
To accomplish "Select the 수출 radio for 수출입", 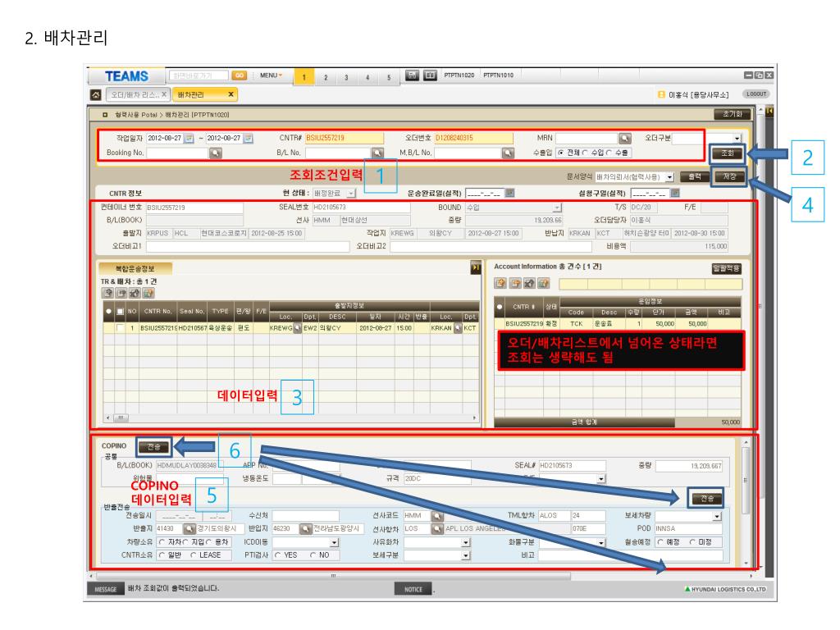I will [x=609, y=153].
